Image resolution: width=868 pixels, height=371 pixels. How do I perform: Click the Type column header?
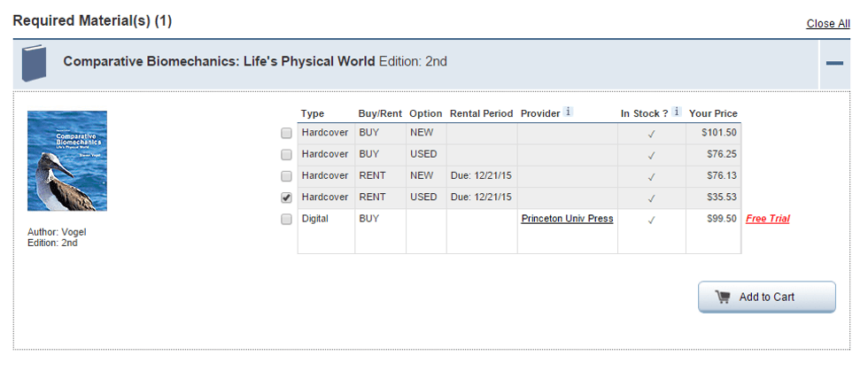coord(313,113)
